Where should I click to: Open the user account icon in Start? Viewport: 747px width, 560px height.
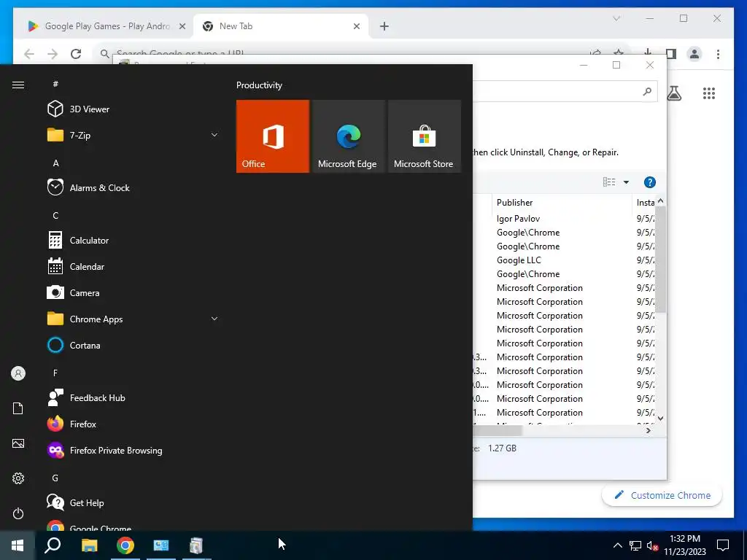pyautogui.click(x=18, y=373)
